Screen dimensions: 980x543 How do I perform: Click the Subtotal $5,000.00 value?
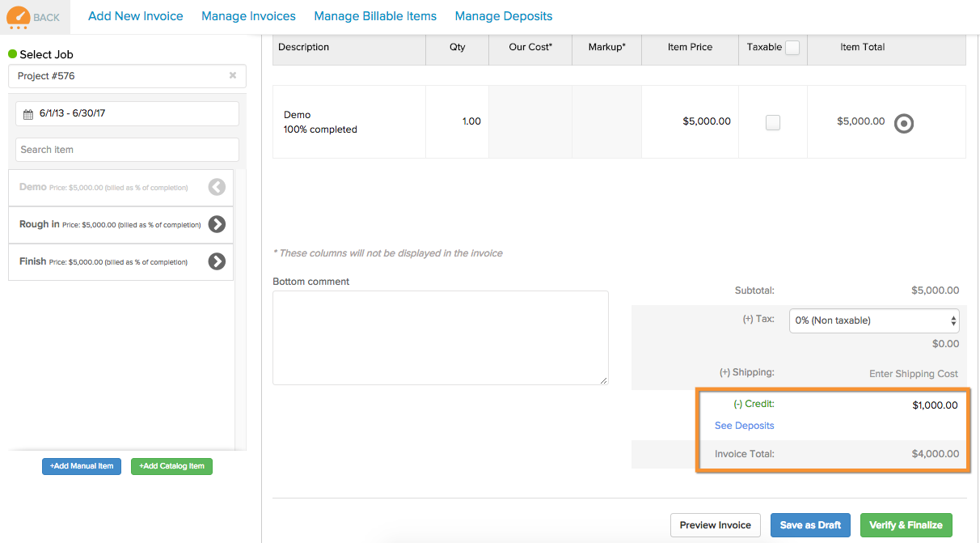936,291
